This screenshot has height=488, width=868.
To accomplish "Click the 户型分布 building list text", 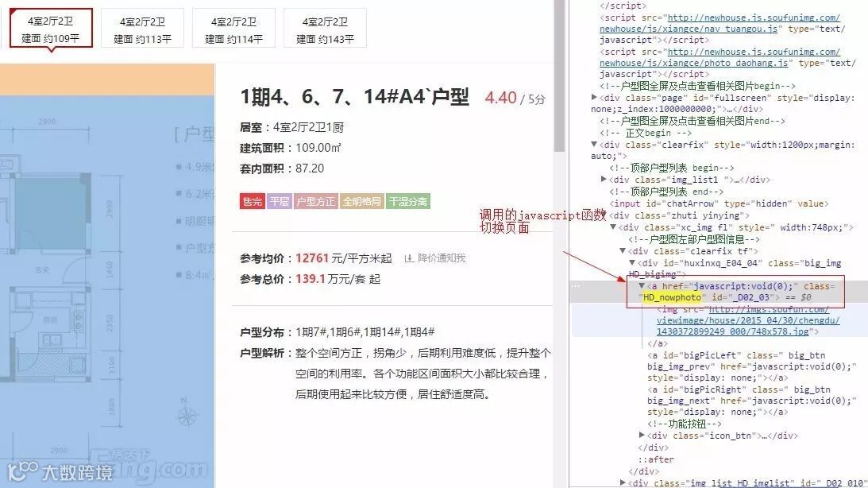I will coord(338,332).
